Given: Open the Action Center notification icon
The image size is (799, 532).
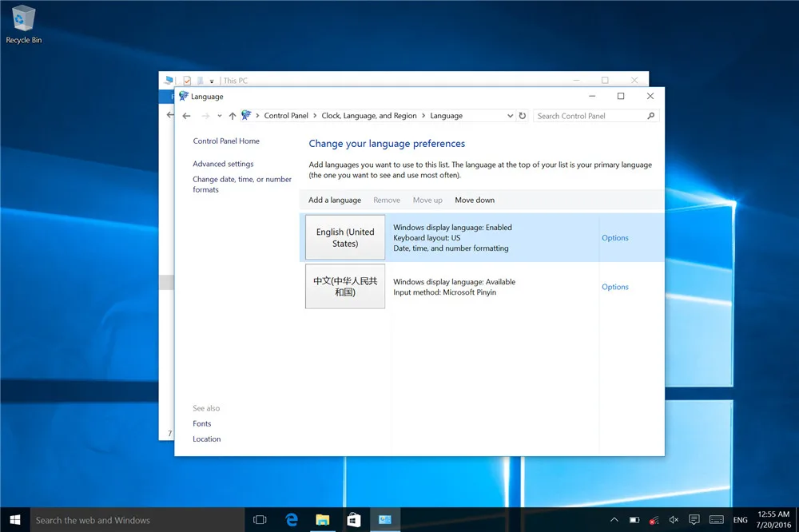Looking at the screenshot, I should [x=694, y=520].
